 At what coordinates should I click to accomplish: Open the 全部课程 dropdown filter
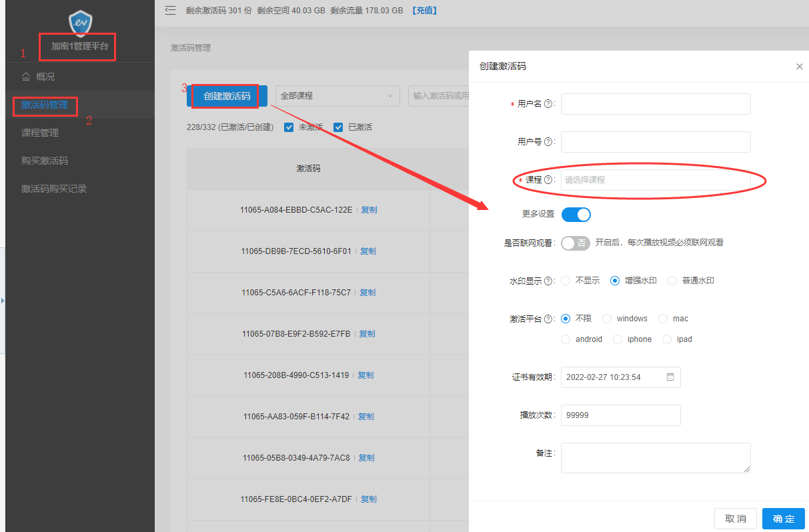click(x=336, y=96)
